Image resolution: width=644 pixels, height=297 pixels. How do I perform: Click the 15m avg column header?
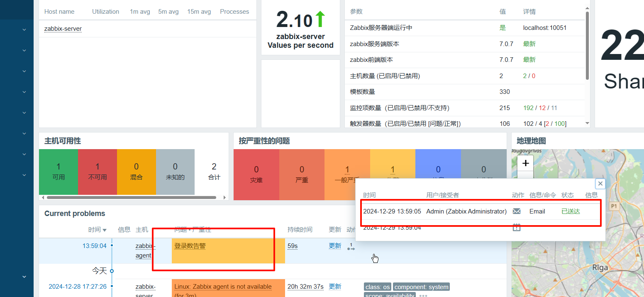click(199, 12)
